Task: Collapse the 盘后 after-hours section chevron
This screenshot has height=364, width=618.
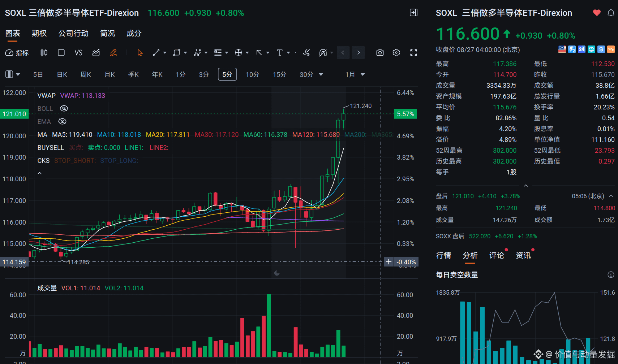Action: [611, 196]
